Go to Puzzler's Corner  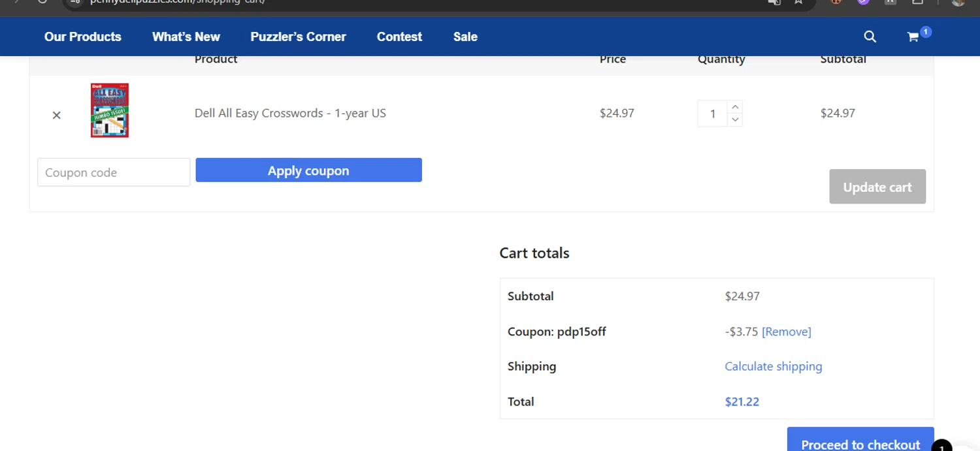click(298, 37)
